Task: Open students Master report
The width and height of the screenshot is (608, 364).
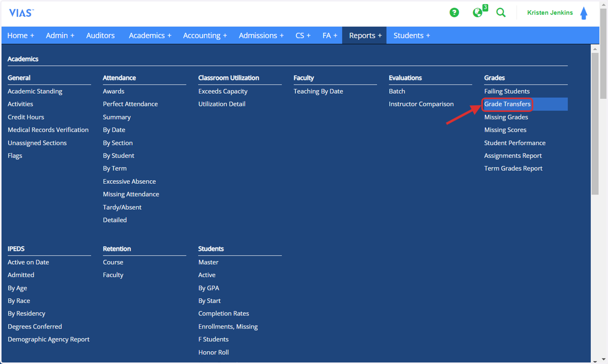Action: pos(208,262)
